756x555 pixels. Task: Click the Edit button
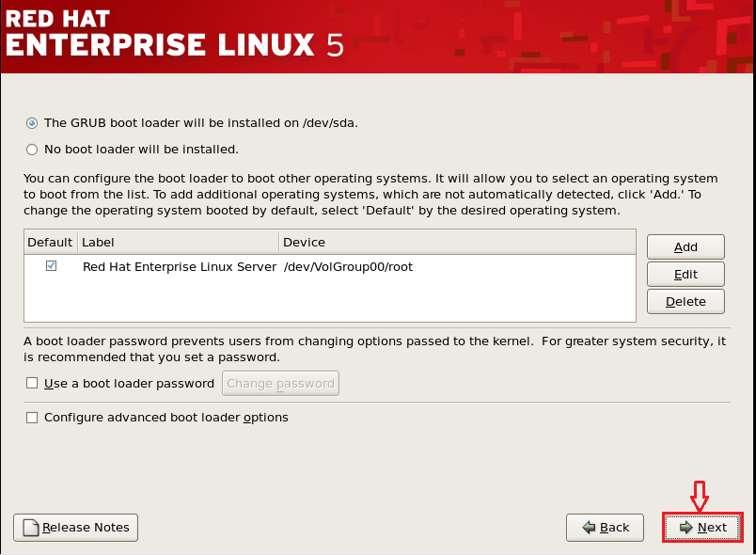point(685,274)
